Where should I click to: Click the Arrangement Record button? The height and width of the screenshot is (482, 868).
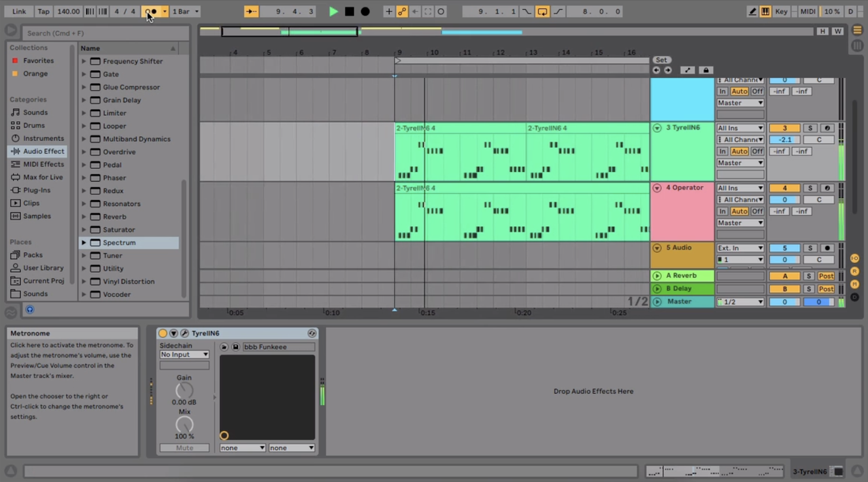[365, 12]
